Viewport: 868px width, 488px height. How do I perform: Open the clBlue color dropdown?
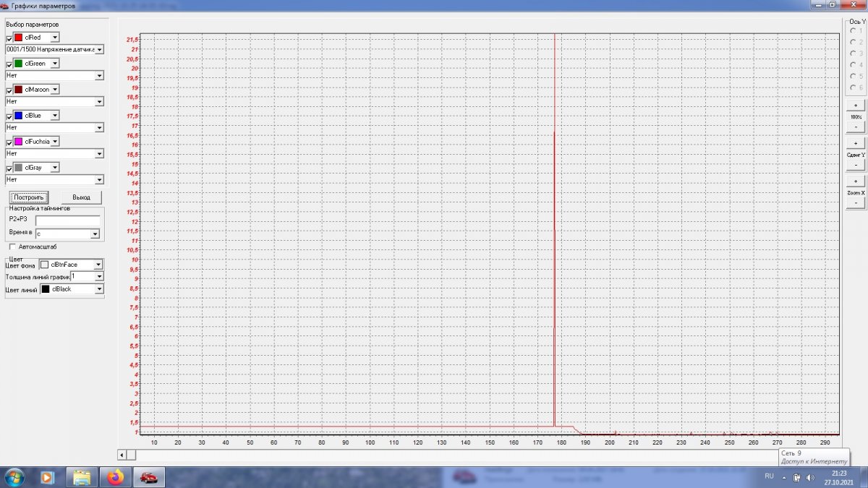(x=55, y=116)
